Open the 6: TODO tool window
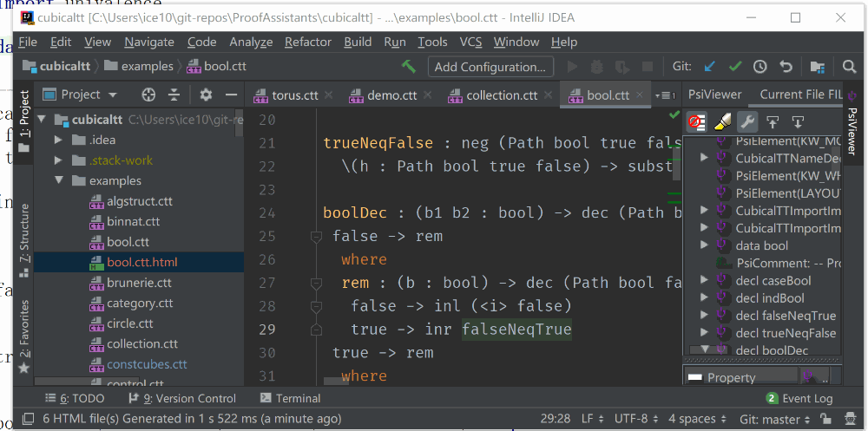 pos(75,398)
